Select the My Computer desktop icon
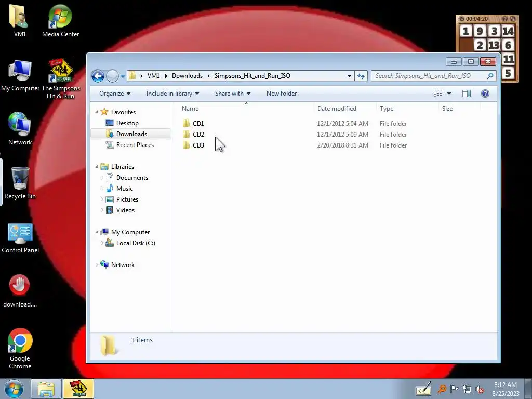 tap(20, 75)
